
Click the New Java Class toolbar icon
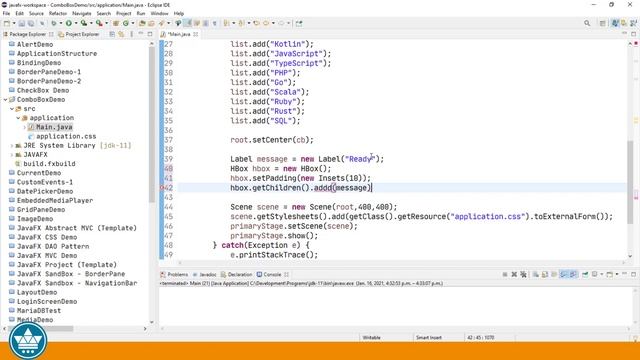tap(126, 23)
